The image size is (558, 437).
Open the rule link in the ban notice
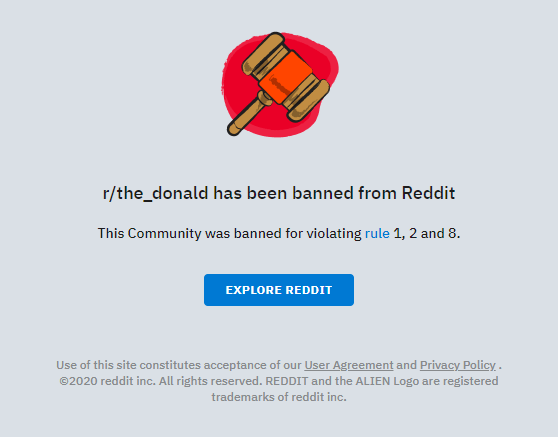click(x=377, y=233)
